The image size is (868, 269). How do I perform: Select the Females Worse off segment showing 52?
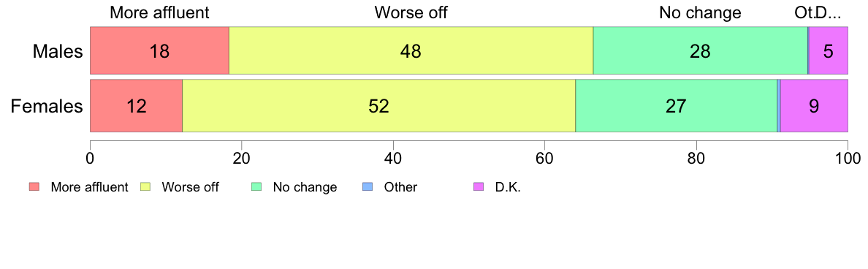379,106
